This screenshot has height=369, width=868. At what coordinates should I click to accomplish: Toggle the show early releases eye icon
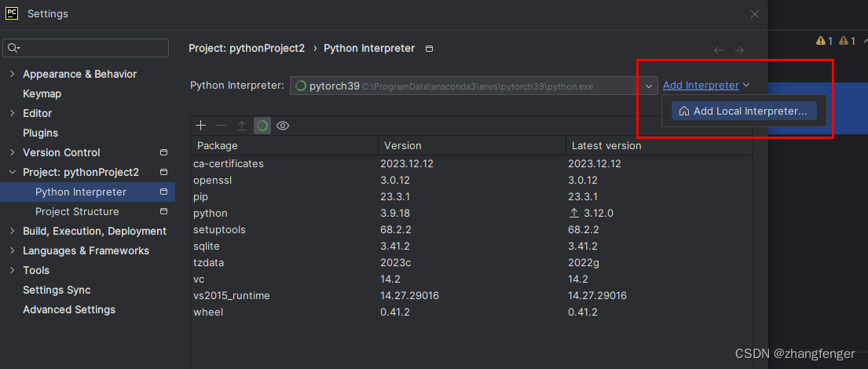click(x=283, y=126)
